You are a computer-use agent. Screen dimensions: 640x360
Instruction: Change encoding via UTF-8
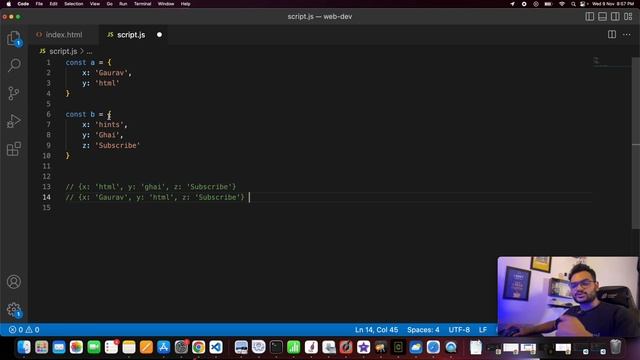click(x=459, y=330)
